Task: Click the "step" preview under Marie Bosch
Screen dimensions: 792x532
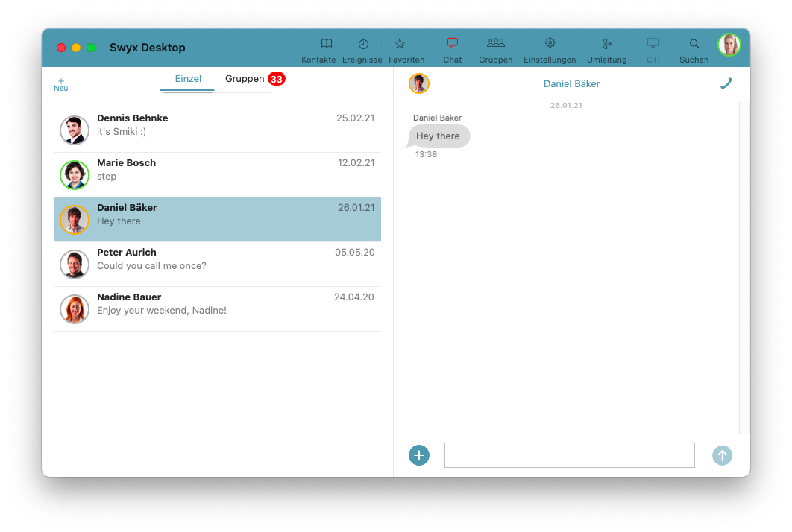Action: point(107,177)
